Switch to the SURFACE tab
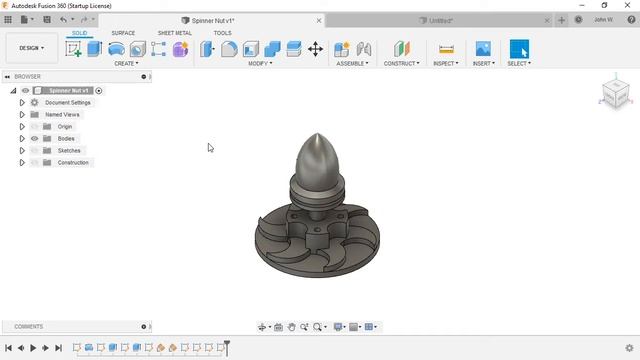The image size is (640, 360). 123,33
